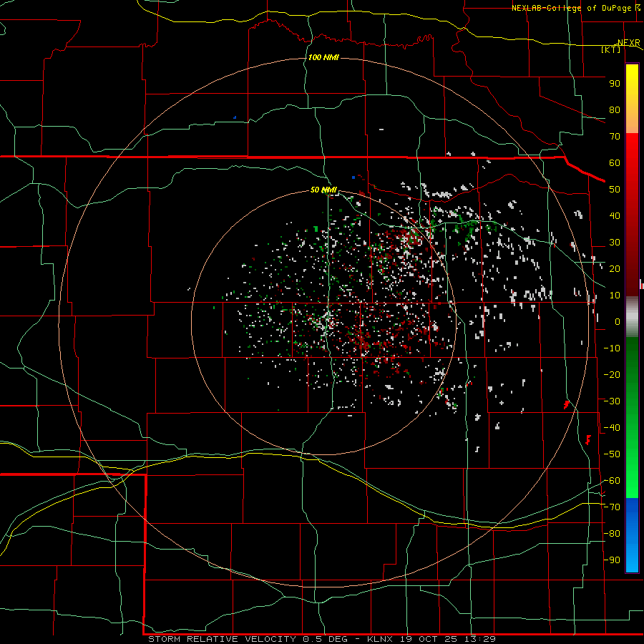Click the -50 scale label
Screen dimensions: 644x644
[x=612, y=454]
